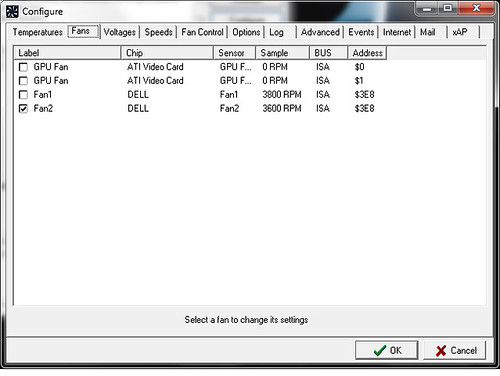The image size is (500, 376).
Task: Open the Voltages tab
Action: 120,32
